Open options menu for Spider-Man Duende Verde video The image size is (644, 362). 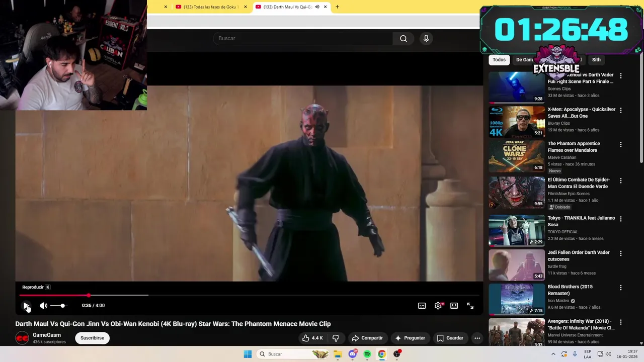tap(620, 180)
